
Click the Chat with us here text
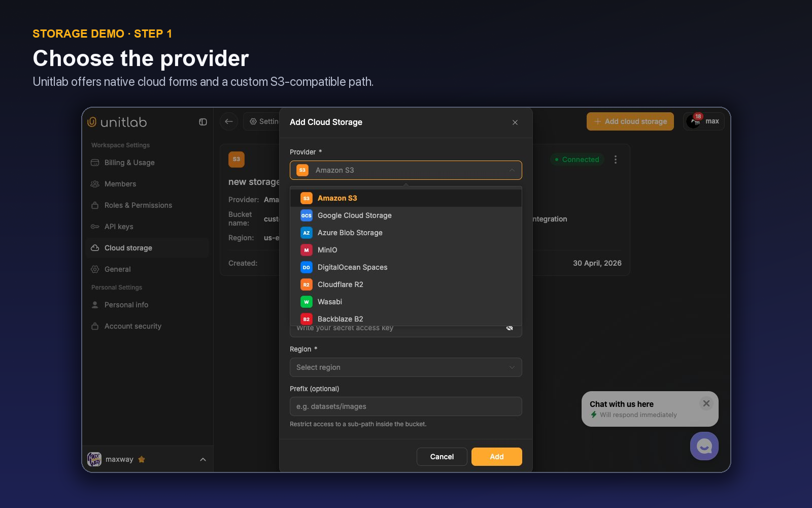point(622,404)
